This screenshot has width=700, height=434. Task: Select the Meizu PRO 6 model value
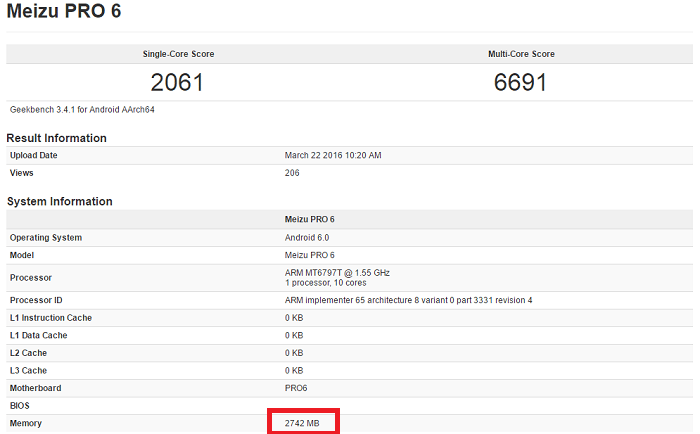point(309,255)
